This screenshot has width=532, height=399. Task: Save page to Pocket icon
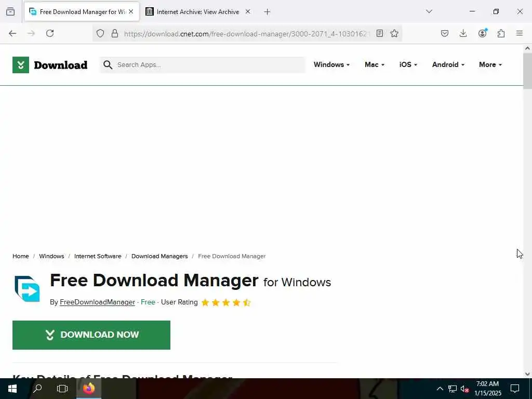445,33
